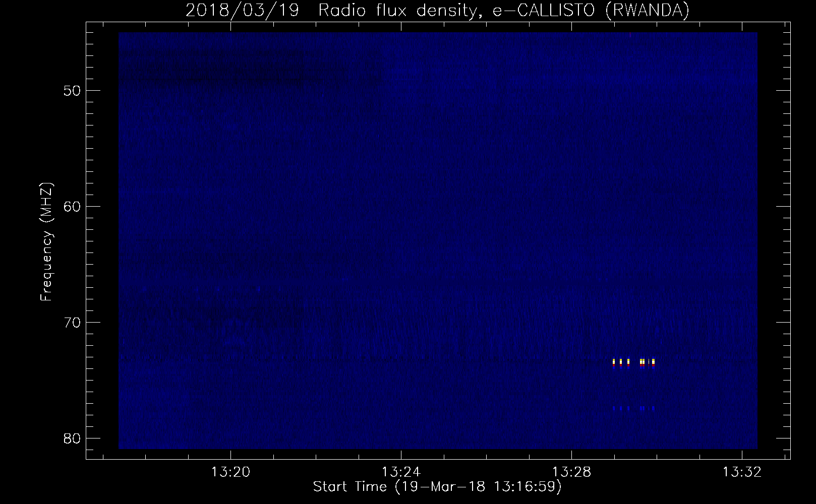Click the Start Time axis label text
This screenshot has height=504, width=816.
[x=437, y=487]
